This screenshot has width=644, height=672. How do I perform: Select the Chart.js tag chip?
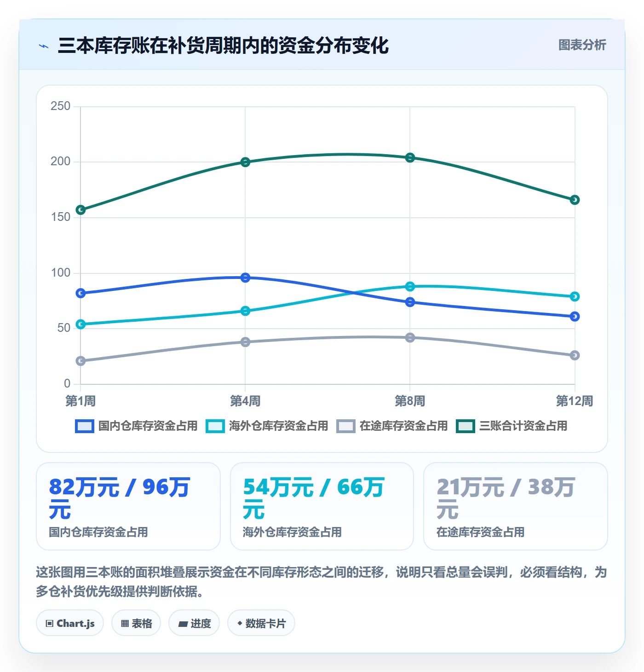(70, 623)
